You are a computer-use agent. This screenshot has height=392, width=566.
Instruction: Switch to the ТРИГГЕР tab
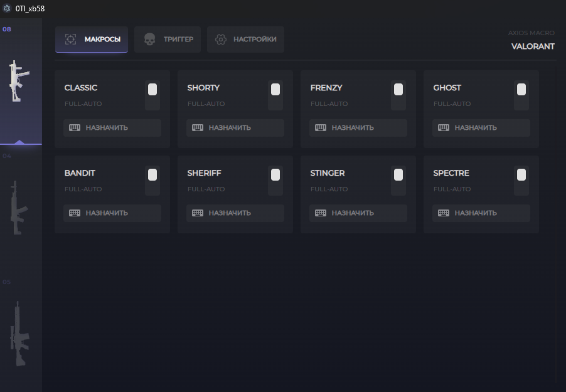[x=168, y=40]
